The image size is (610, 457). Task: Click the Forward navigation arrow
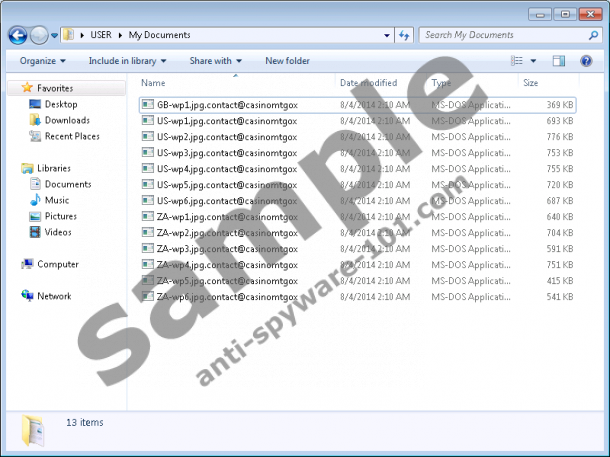tap(39, 35)
